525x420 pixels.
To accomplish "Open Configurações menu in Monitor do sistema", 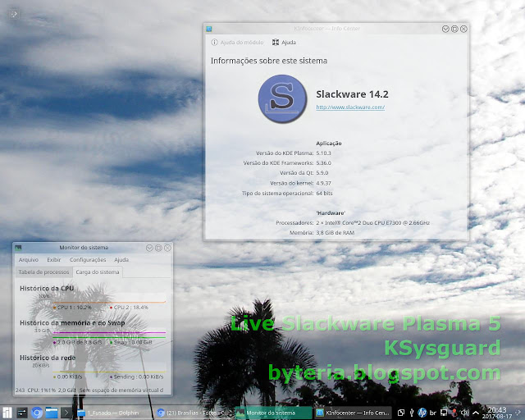I will point(88,259).
